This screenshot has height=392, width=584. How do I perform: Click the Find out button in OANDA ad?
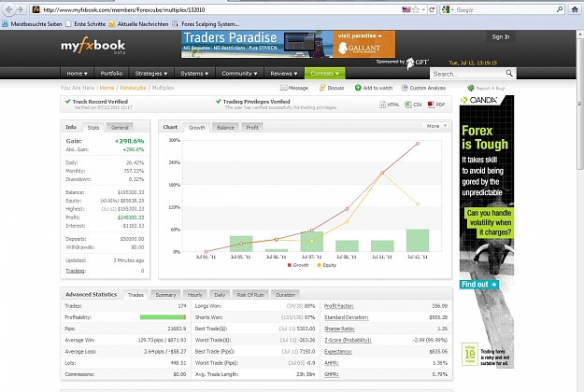point(478,285)
